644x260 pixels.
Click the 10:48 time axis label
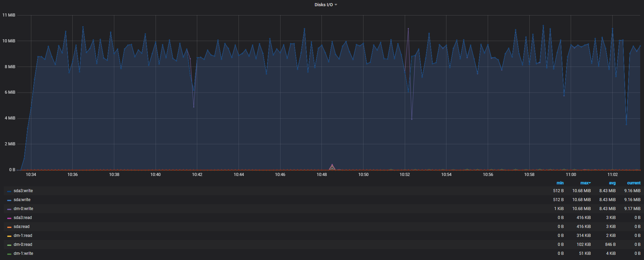coord(322,175)
